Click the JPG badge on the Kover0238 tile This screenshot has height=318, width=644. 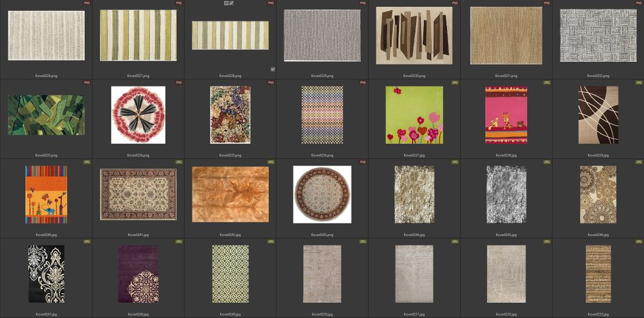(x=547, y=82)
